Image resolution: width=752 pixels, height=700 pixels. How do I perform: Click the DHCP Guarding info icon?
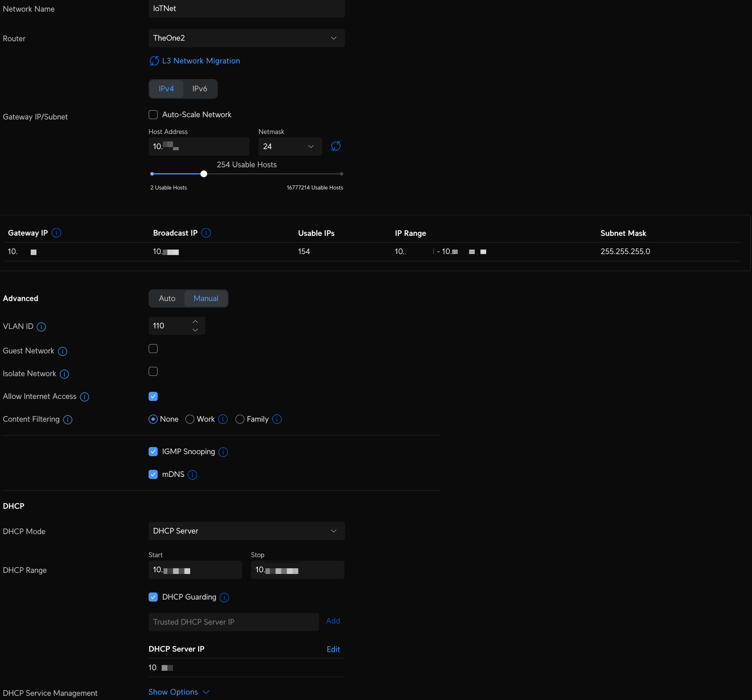224,597
